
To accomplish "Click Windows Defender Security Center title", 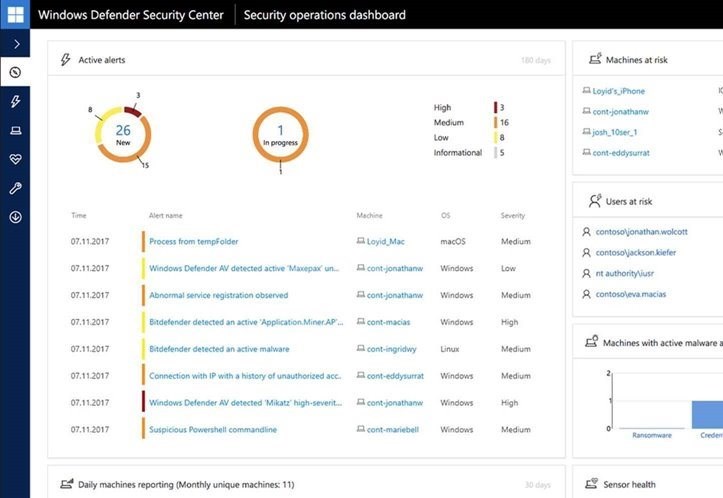I will tap(130, 15).
